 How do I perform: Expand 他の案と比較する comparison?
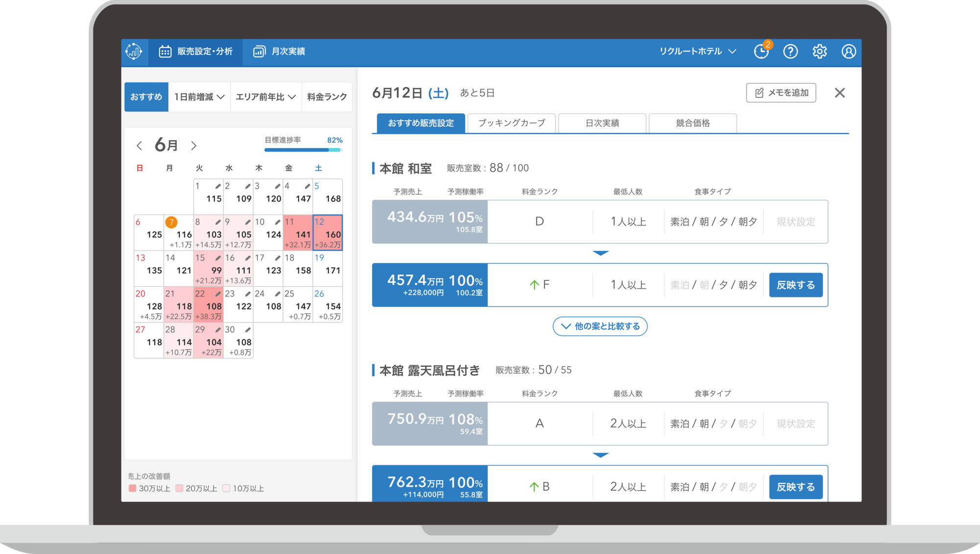[600, 326]
